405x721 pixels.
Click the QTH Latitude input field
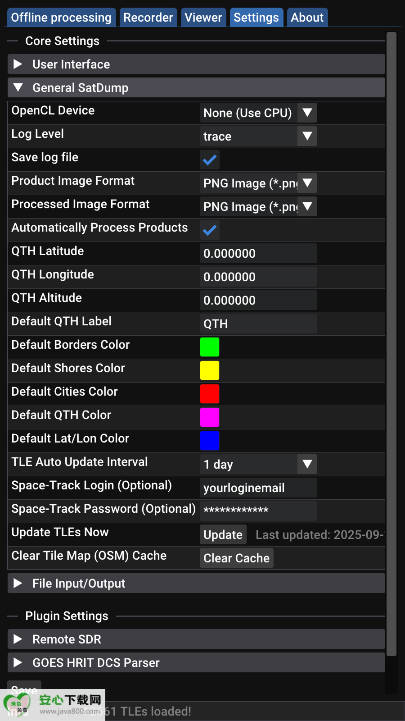[x=258, y=253]
